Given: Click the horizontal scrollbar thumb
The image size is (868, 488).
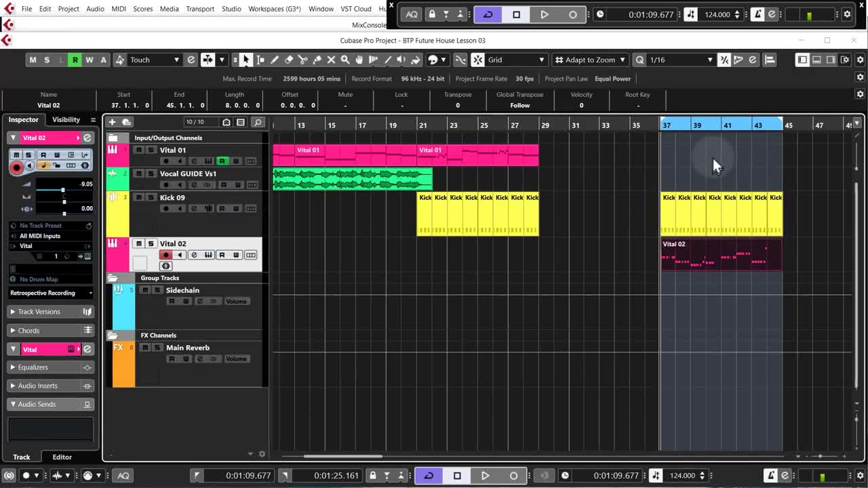Looking at the screenshot, I should click(342, 456).
